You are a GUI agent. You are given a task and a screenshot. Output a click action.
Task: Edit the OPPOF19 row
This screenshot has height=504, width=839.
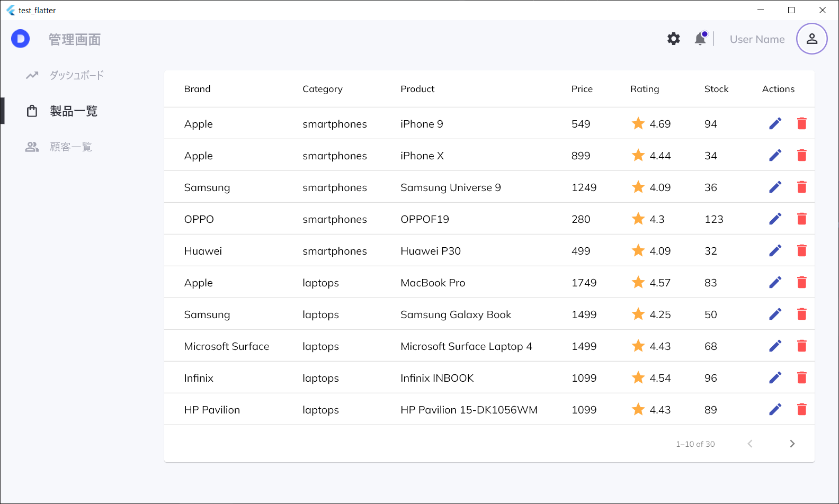[775, 219]
